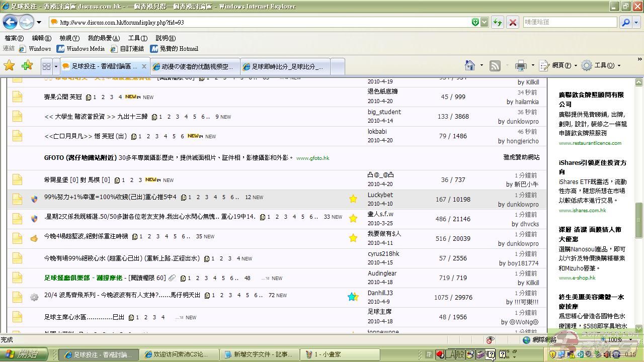The width and height of the screenshot is (644, 362).
Task: Click the Add to Favorites icon
Action: 27,66
